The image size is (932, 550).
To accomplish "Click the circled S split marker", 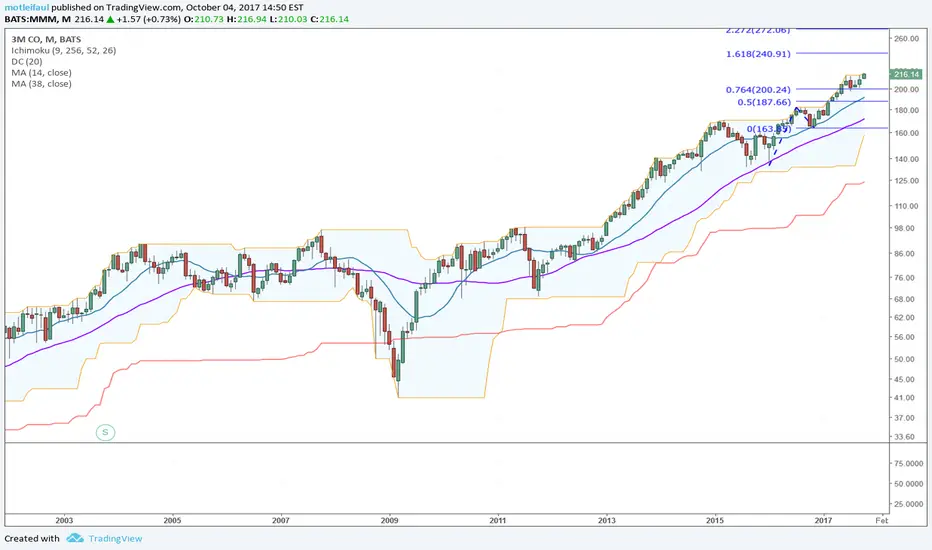I will (x=105, y=432).
